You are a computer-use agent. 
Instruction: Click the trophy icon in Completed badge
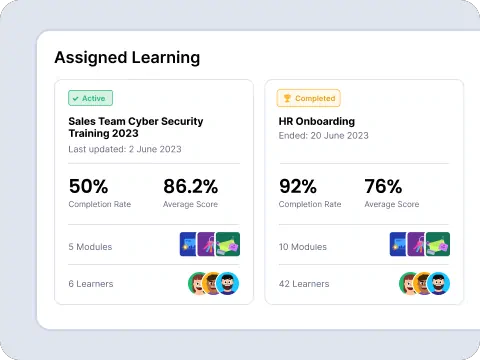(x=287, y=98)
